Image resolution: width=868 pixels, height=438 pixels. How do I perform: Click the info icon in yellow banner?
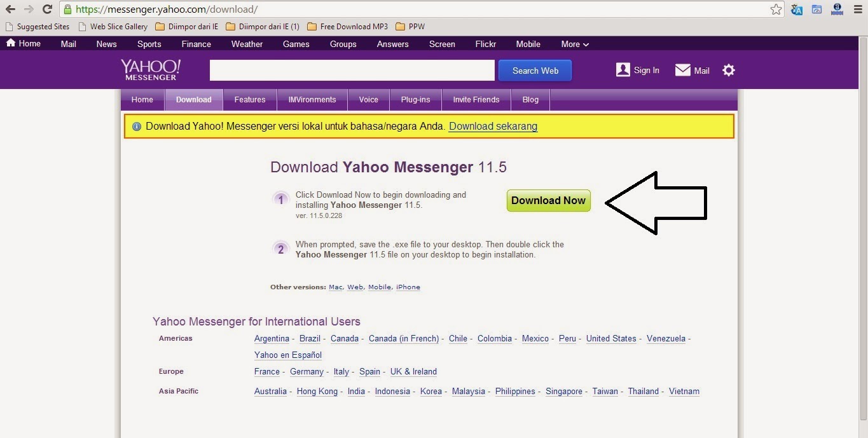pyautogui.click(x=136, y=127)
